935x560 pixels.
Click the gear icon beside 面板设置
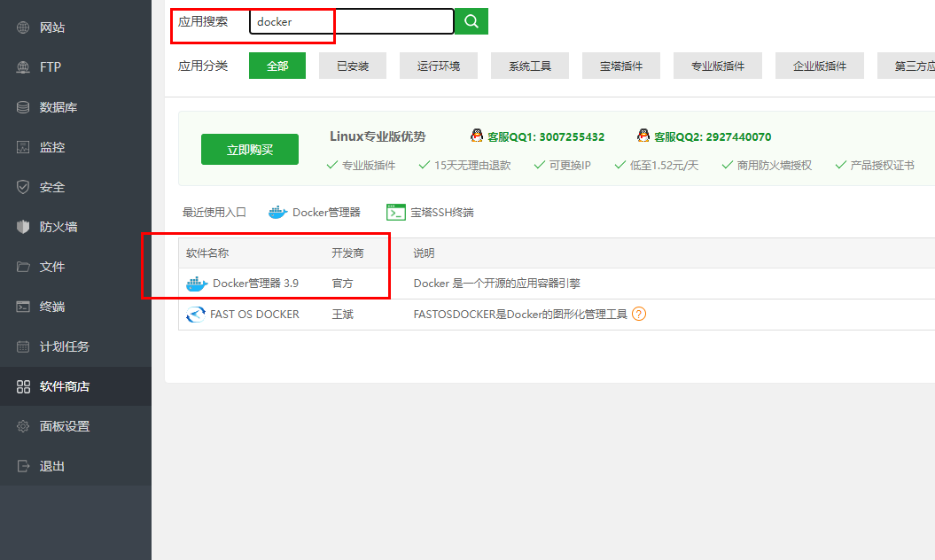pyautogui.click(x=23, y=426)
